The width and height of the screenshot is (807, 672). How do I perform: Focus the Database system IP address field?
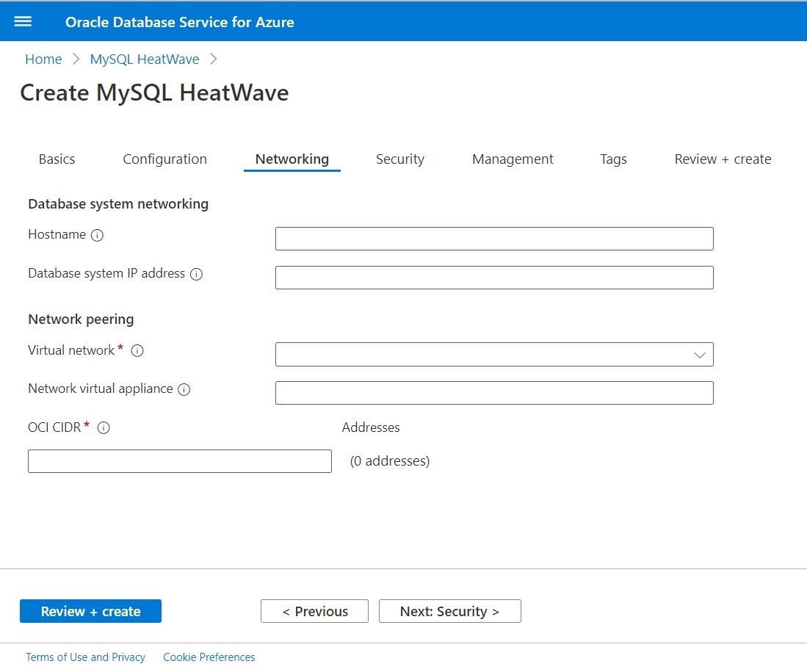[x=494, y=278]
